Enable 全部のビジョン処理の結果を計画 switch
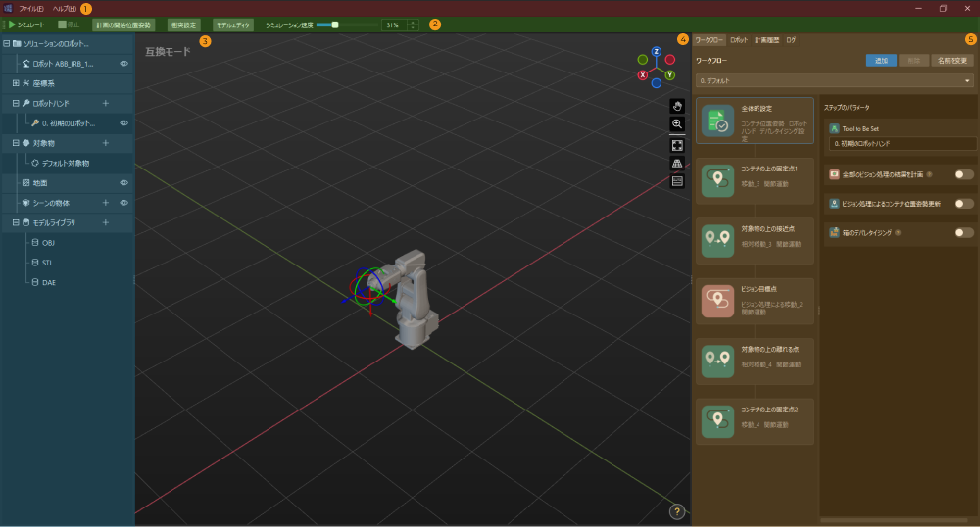This screenshot has width=980, height=531. (x=963, y=175)
